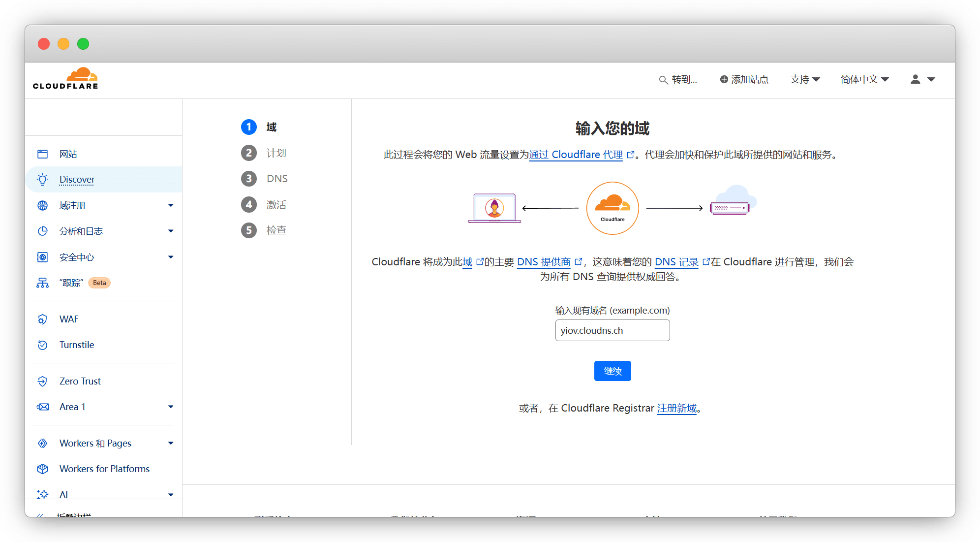Image resolution: width=980 pixels, height=542 pixels.
Task: Click the Workers for Platforms icon
Action: [43, 469]
